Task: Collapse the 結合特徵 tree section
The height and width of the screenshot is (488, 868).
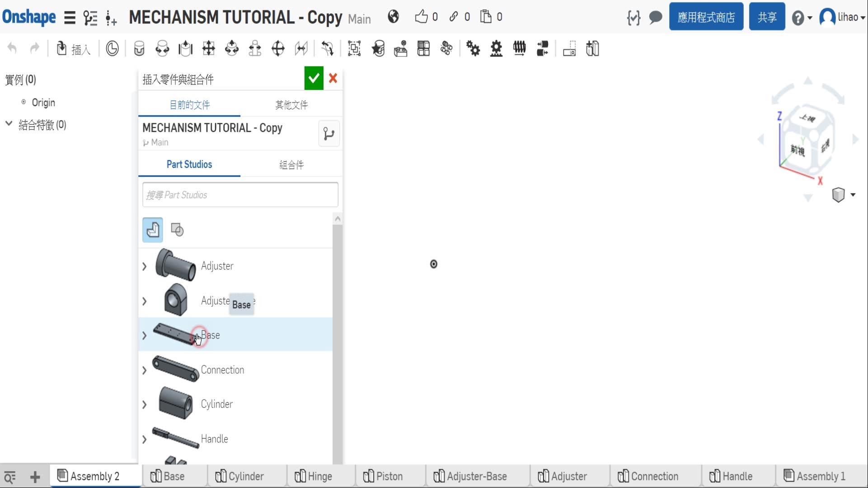Action: 9,124
